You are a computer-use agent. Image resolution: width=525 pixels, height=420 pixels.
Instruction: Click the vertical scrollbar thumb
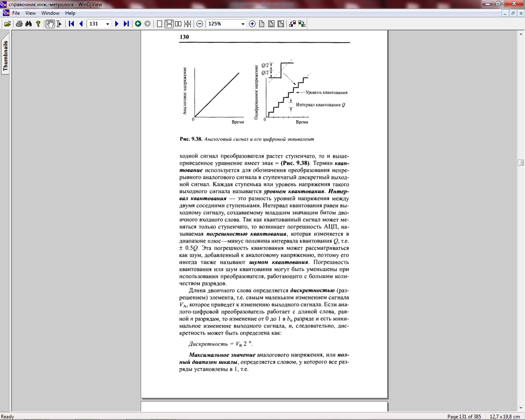(x=521, y=162)
